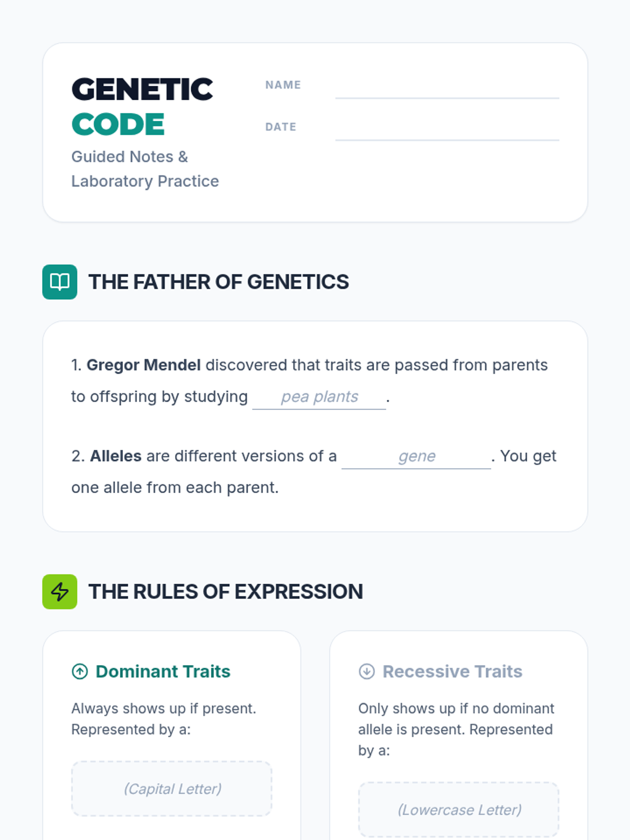630x840 pixels.
Task: Click the lightning bolt icon beside Rules of Expression
Action: coord(59,592)
